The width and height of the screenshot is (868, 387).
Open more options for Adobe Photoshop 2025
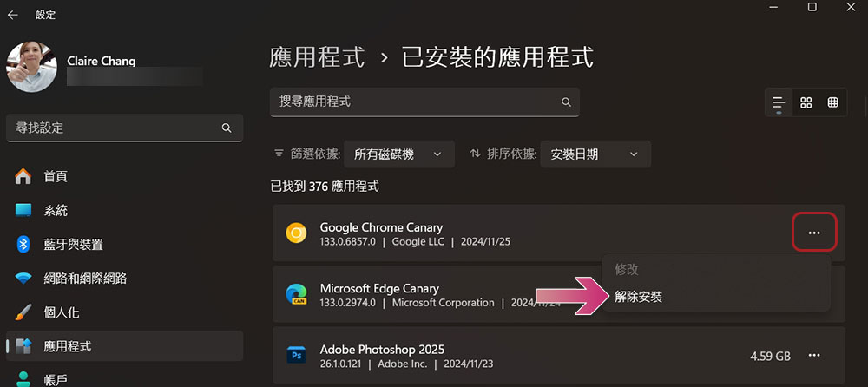814,355
